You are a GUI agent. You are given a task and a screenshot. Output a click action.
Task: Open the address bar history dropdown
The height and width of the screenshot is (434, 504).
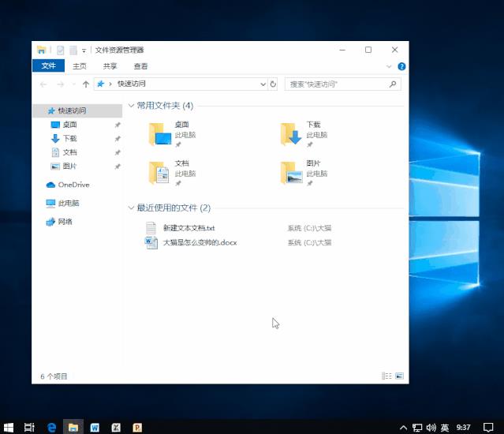263,84
